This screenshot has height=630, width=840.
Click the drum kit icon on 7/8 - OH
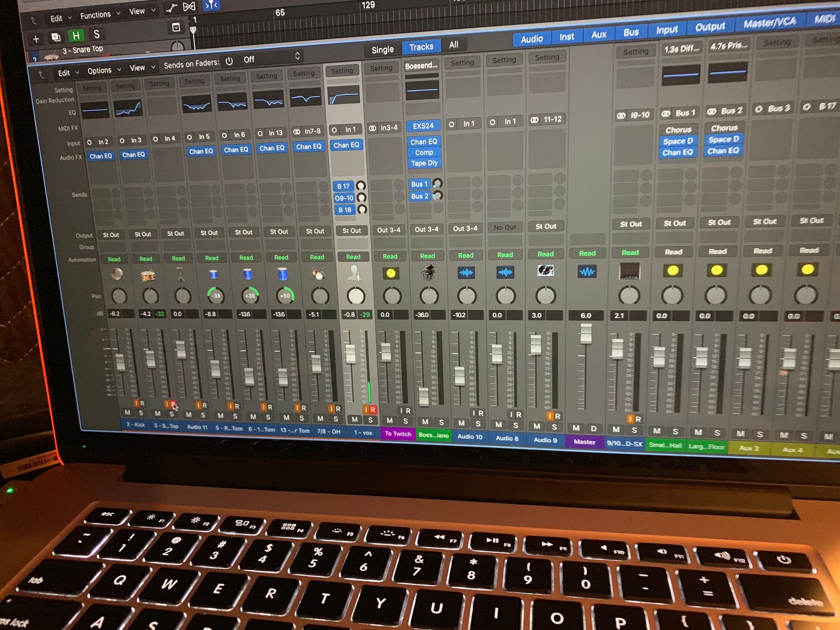[318, 274]
